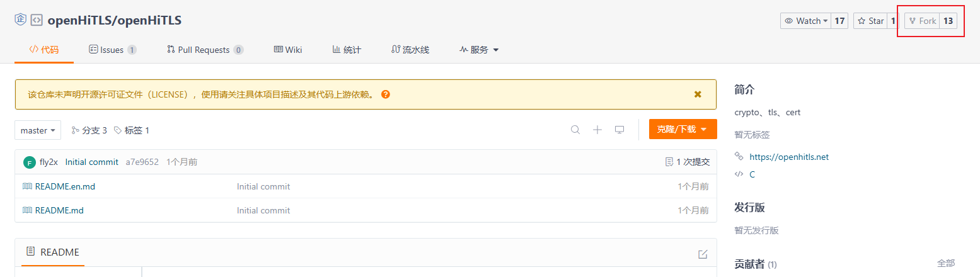Image resolution: width=980 pixels, height=277 pixels.
Task: Click the README edit icon
Action: coord(703,254)
